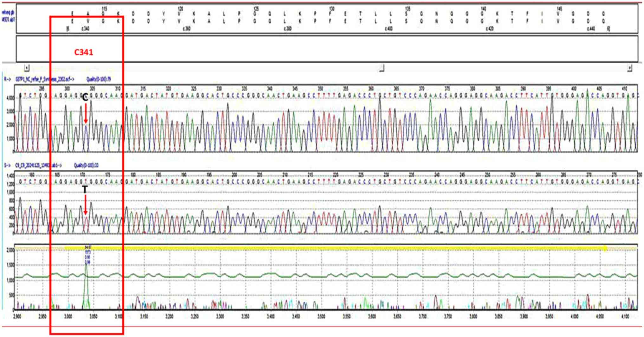Select the A amino acid in first row

[x=88, y=14]
